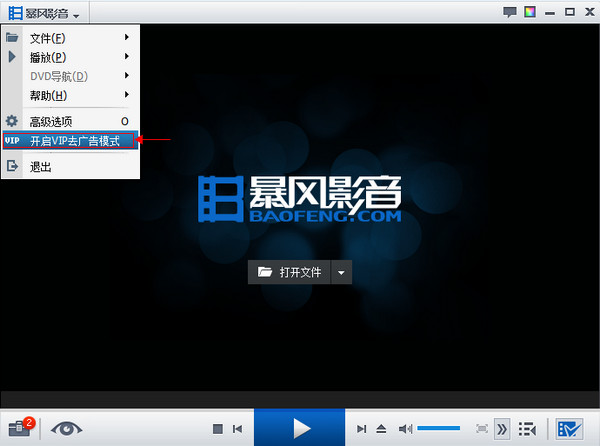The width and height of the screenshot is (600, 446).
Task: Close the 暴风影音 window
Action: (590, 12)
